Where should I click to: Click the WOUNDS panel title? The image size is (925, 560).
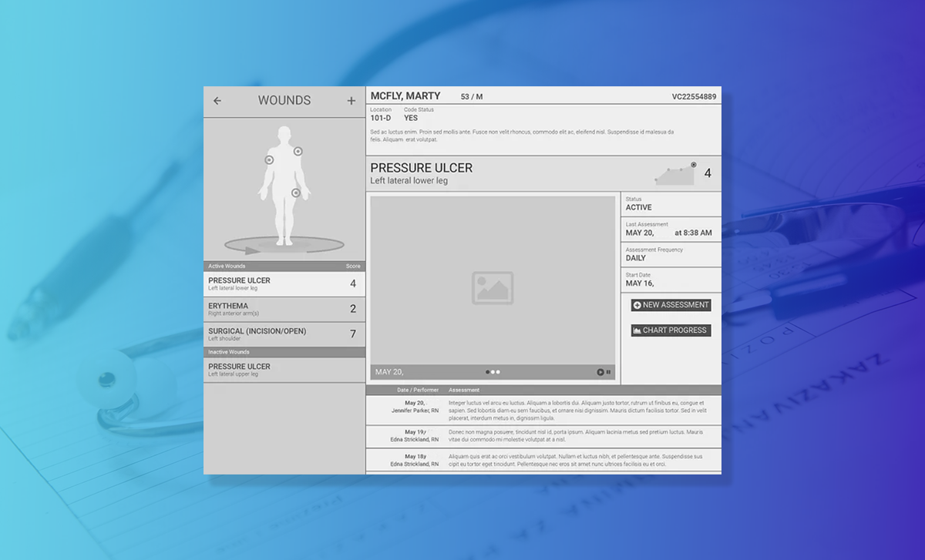[x=284, y=101]
